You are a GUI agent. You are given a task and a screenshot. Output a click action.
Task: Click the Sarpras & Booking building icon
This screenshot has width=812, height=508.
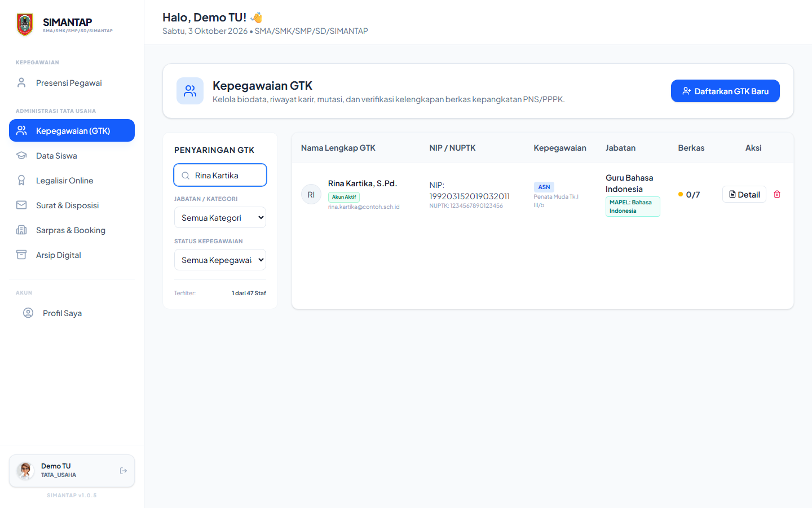point(21,230)
